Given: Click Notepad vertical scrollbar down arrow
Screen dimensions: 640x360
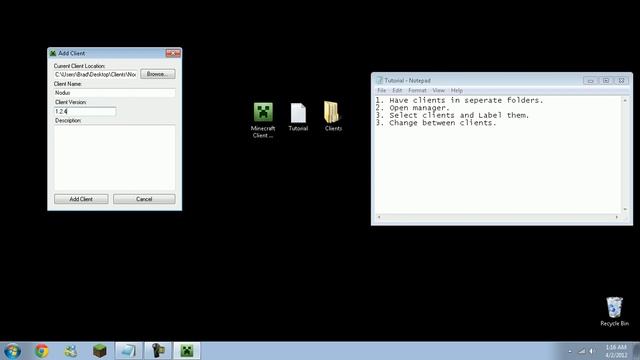Looking at the screenshot, I should coord(625,209).
